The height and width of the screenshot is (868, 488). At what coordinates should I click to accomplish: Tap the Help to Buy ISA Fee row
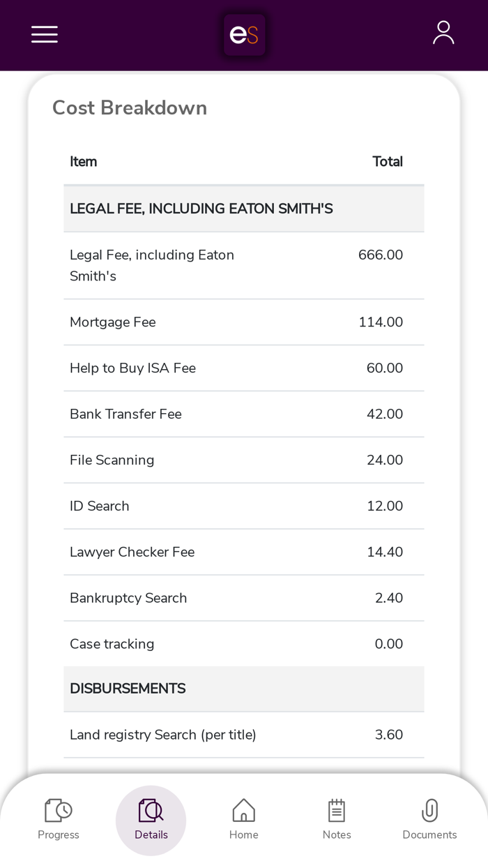(243, 368)
